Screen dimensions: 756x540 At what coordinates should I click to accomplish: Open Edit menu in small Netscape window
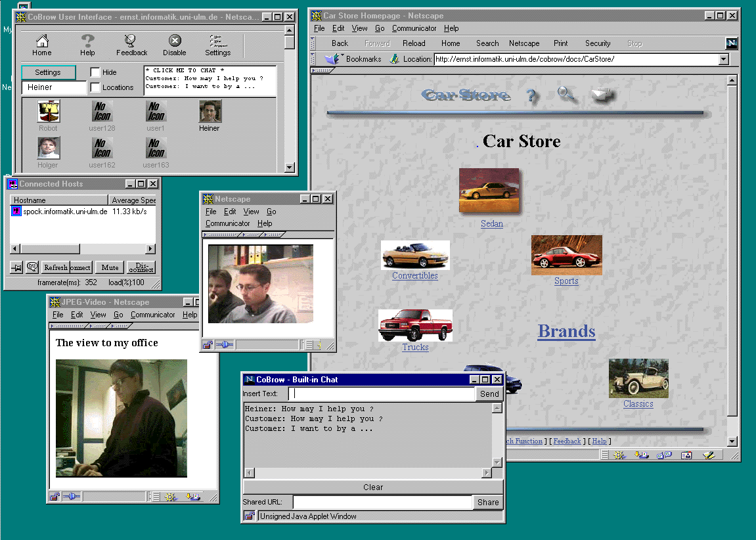click(x=230, y=212)
